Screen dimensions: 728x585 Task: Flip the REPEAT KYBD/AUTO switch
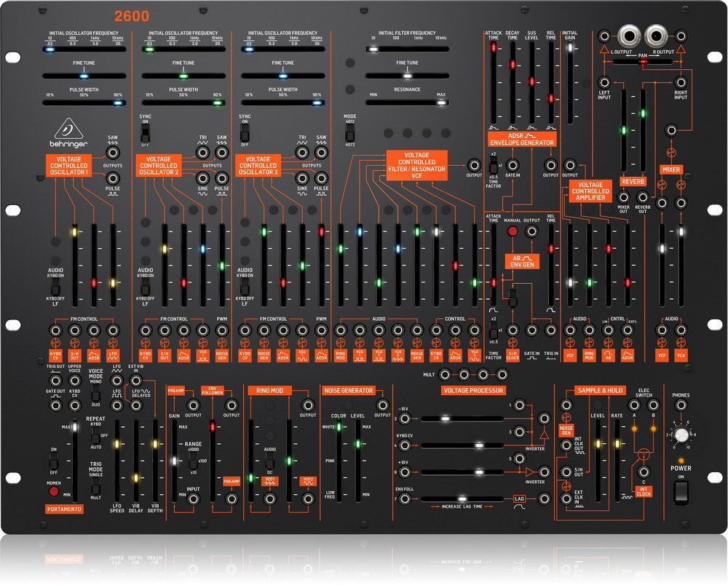95,435
